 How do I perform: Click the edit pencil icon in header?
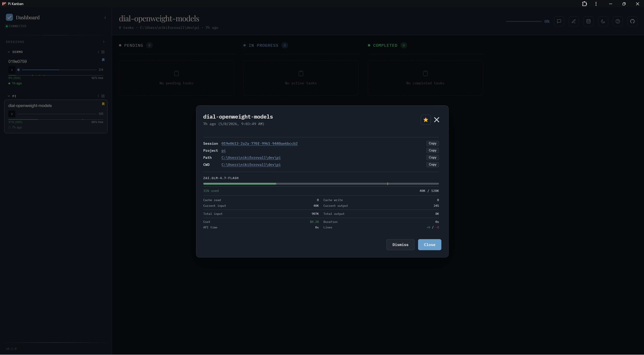tap(574, 21)
